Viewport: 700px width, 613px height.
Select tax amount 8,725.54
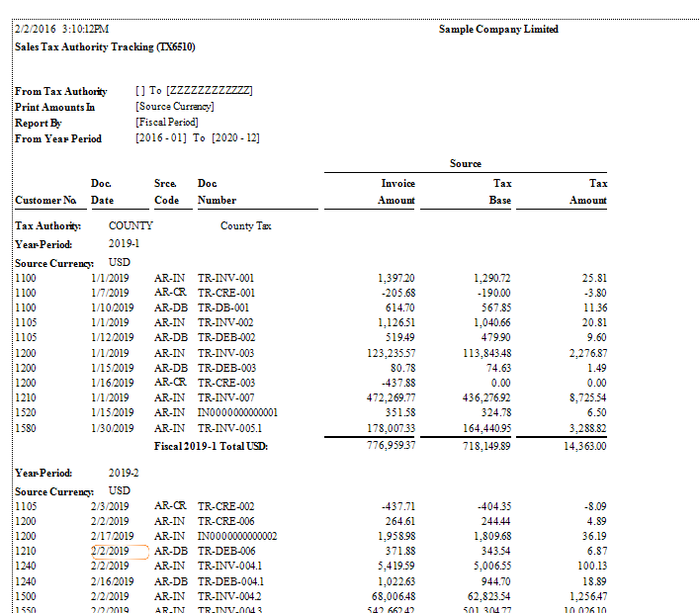pyautogui.click(x=588, y=397)
